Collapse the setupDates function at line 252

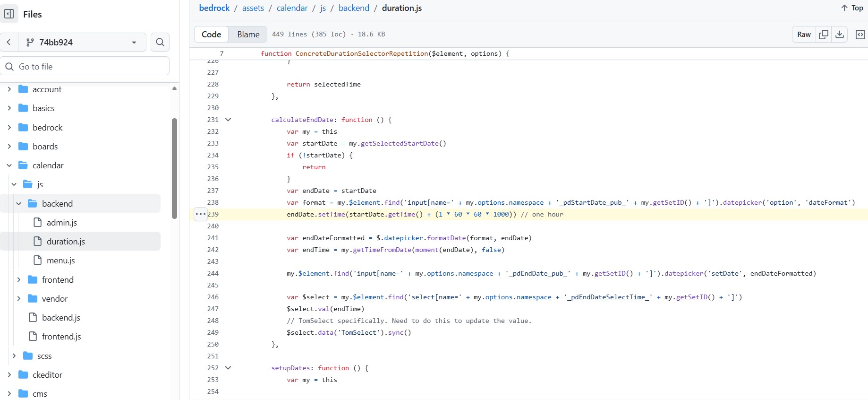(228, 368)
